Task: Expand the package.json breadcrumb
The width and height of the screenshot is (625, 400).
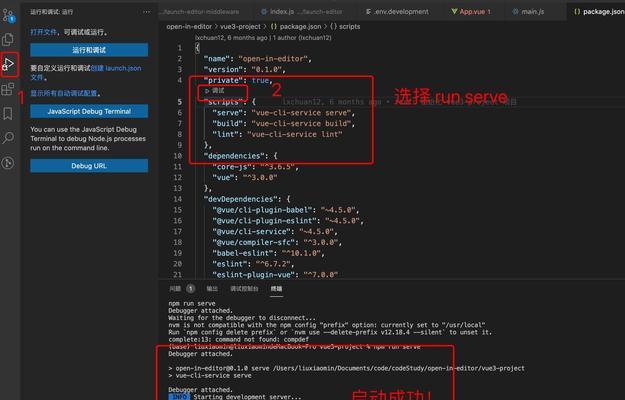Action: click(300, 26)
